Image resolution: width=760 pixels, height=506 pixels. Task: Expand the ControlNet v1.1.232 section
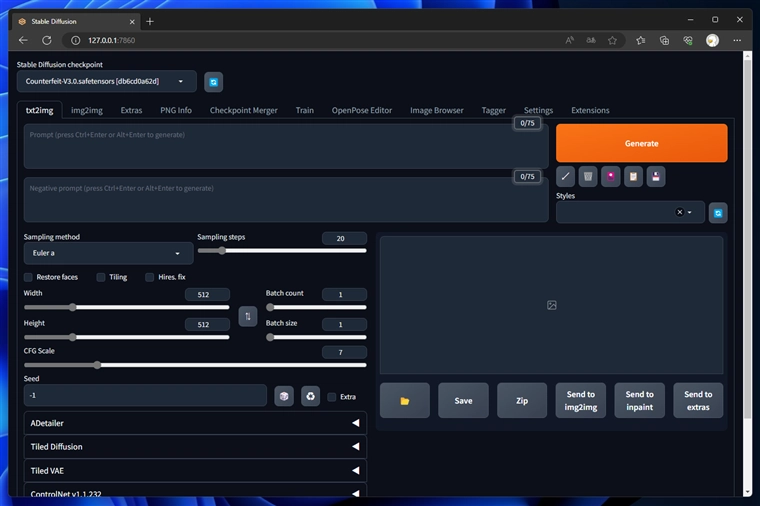coord(195,490)
